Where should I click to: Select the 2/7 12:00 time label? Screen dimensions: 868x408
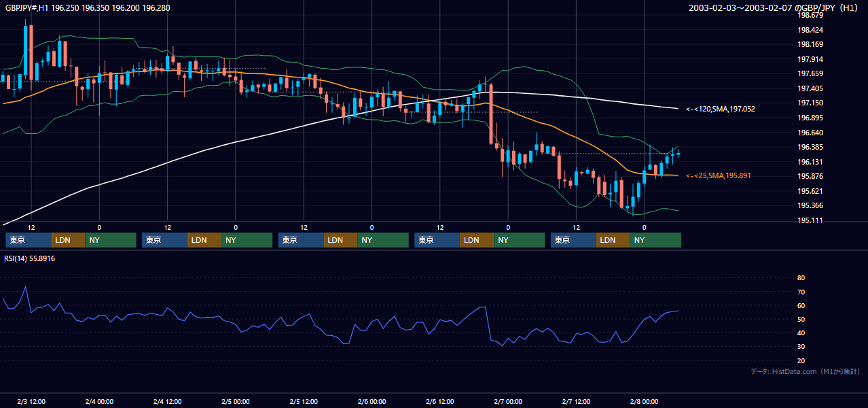tap(576, 401)
